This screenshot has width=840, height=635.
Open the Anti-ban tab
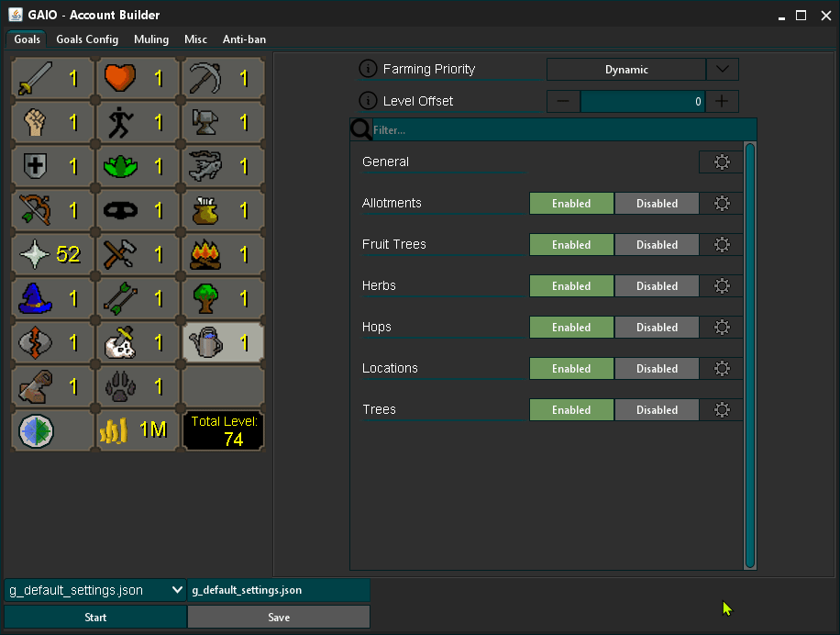click(x=244, y=39)
